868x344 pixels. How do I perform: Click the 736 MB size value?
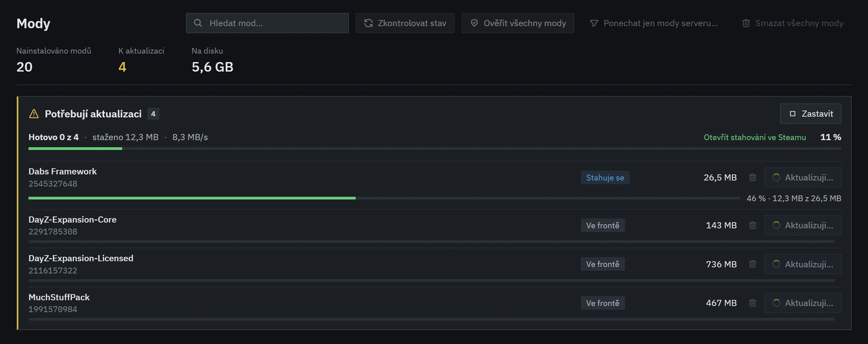point(721,264)
